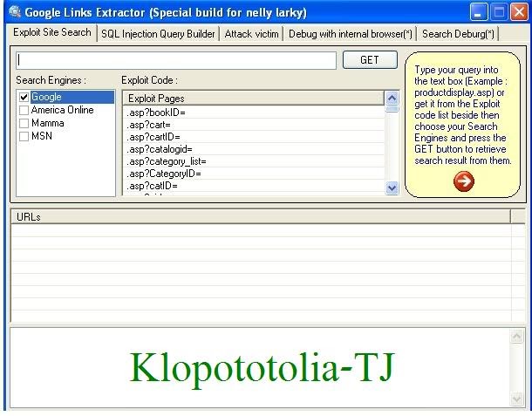Viewport: 532px width, 416px height.
Task: Open the Debug with internal browser tab
Action: point(350,34)
